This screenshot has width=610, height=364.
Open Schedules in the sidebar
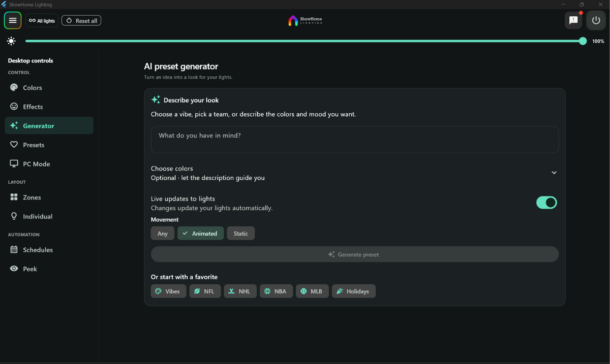click(49, 250)
